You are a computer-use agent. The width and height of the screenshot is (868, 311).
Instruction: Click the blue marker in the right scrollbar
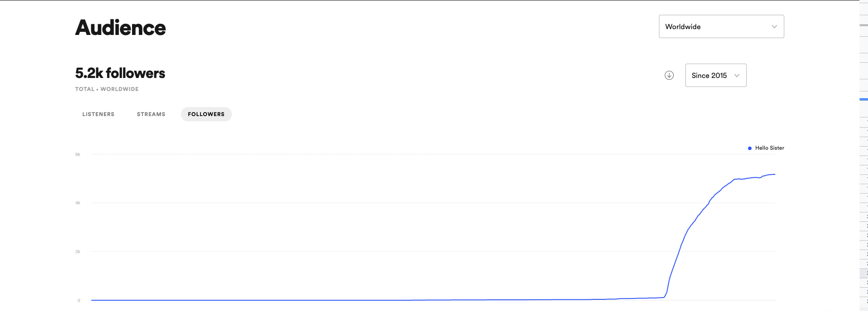(864, 99)
